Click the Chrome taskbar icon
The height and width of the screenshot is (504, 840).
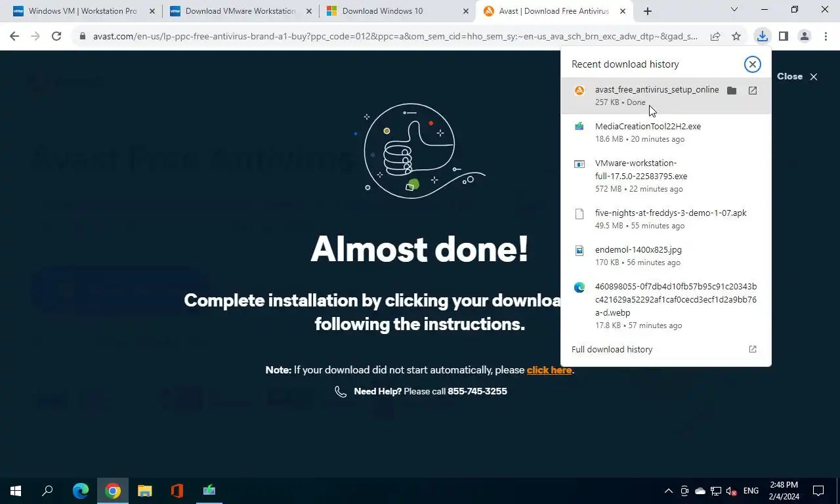point(113,491)
